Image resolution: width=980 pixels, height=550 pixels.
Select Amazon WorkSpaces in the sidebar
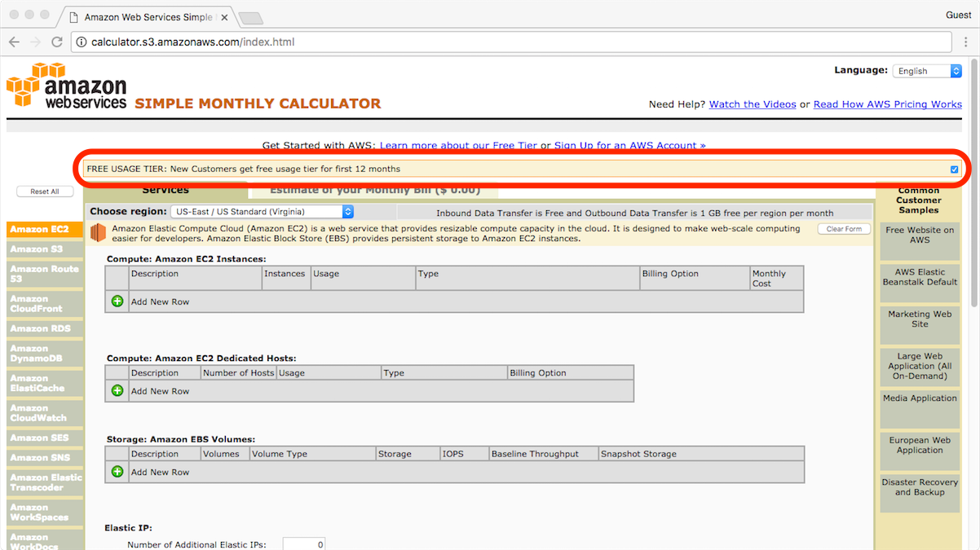tap(45, 513)
